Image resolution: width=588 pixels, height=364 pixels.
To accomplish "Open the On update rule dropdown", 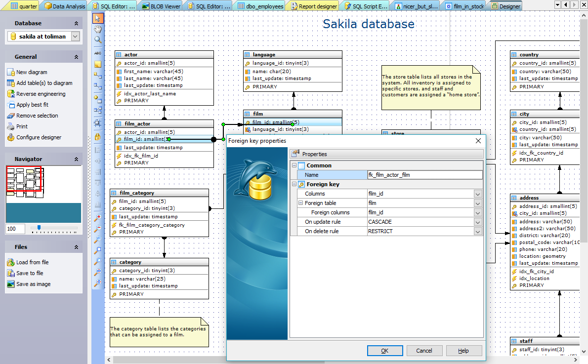I will [477, 222].
